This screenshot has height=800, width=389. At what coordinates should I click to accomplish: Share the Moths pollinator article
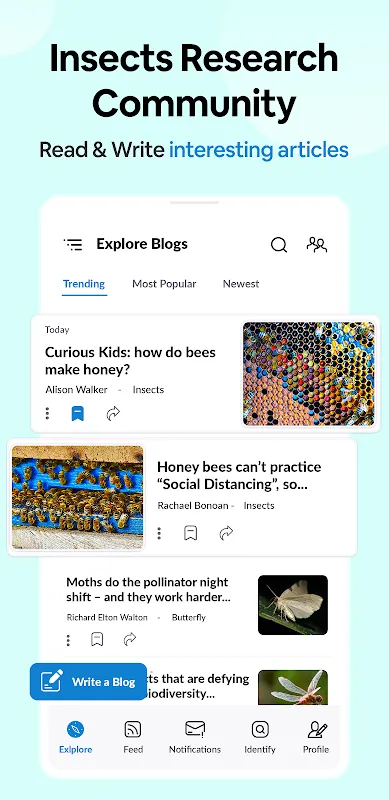click(130, 639)
